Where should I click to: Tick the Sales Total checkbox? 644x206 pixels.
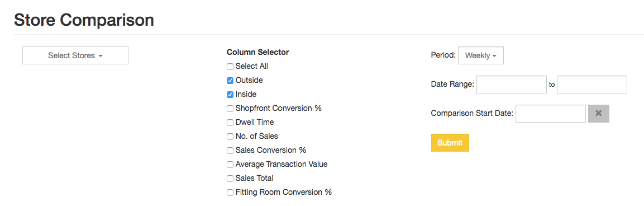pos(230,179)
